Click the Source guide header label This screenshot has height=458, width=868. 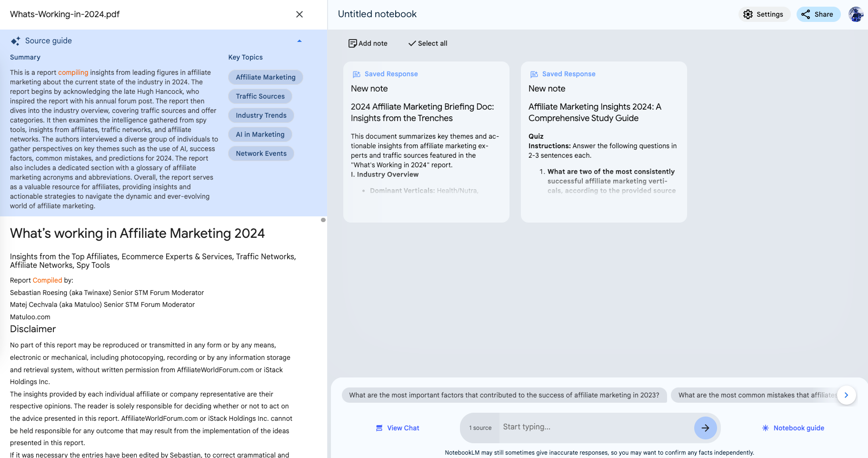point(49,41)
